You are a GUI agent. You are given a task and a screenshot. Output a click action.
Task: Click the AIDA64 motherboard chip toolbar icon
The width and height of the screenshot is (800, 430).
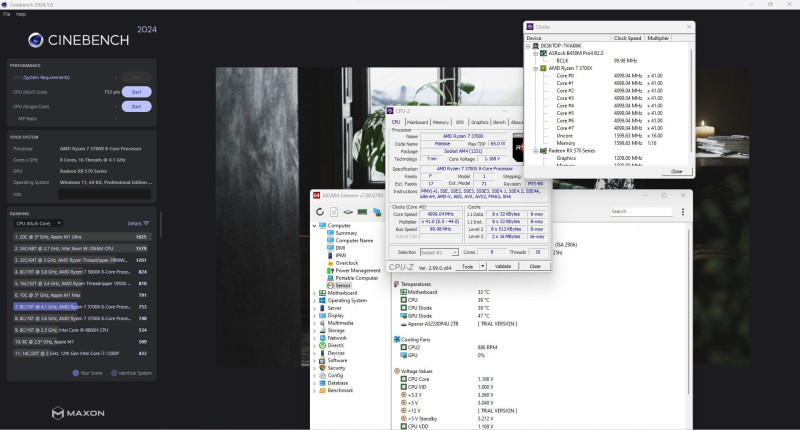(x=347, y=212)
